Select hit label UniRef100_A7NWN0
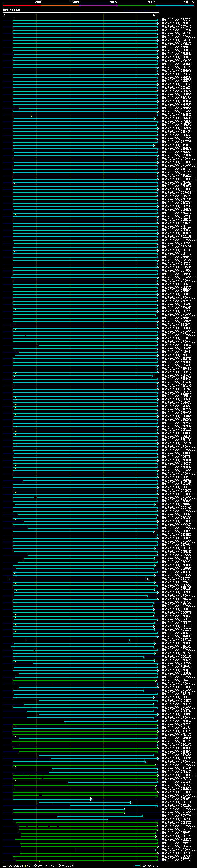 point(176,54)
